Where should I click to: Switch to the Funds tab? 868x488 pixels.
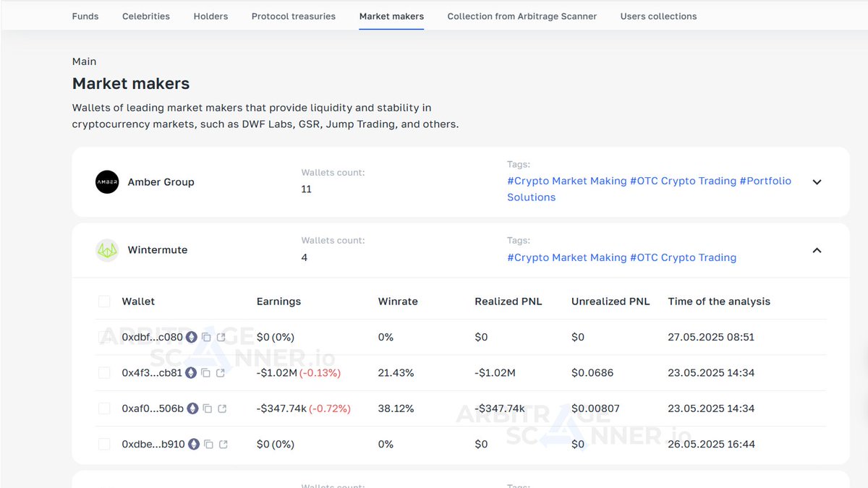(85, 16)
